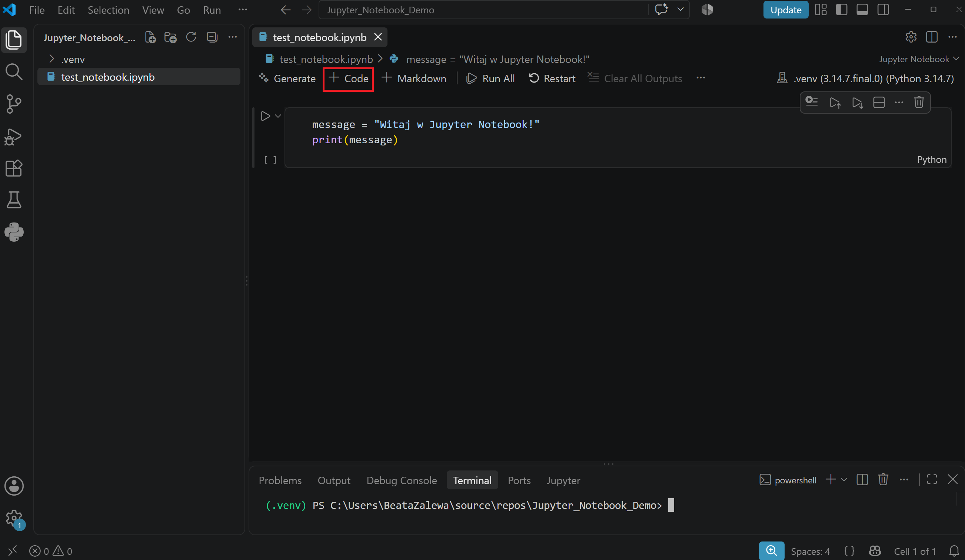Open the Search view in activity bar
This screenshot has width=965, height=560.
pyautogui.click(x=14, y=72)
